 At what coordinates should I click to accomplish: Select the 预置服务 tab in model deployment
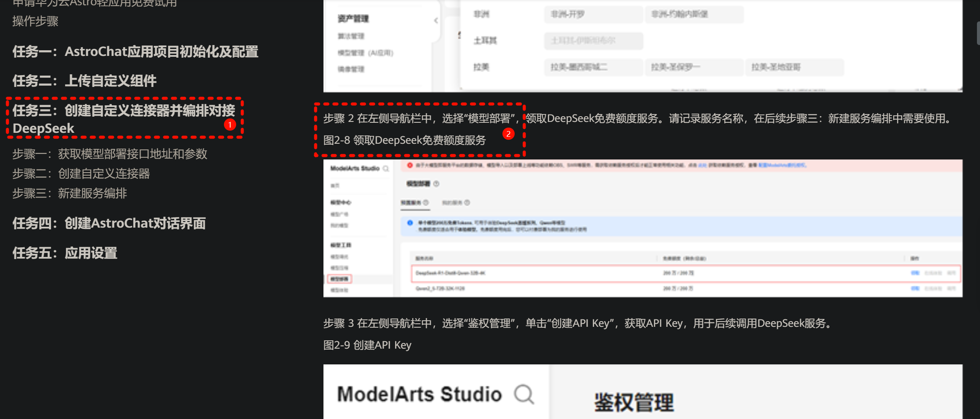(x=415, y=203)
